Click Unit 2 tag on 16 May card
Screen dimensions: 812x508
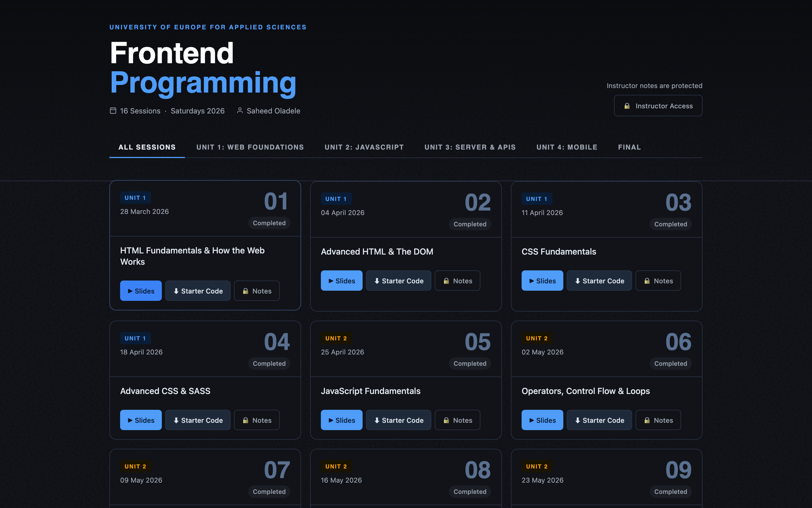[x=336, y=466]
